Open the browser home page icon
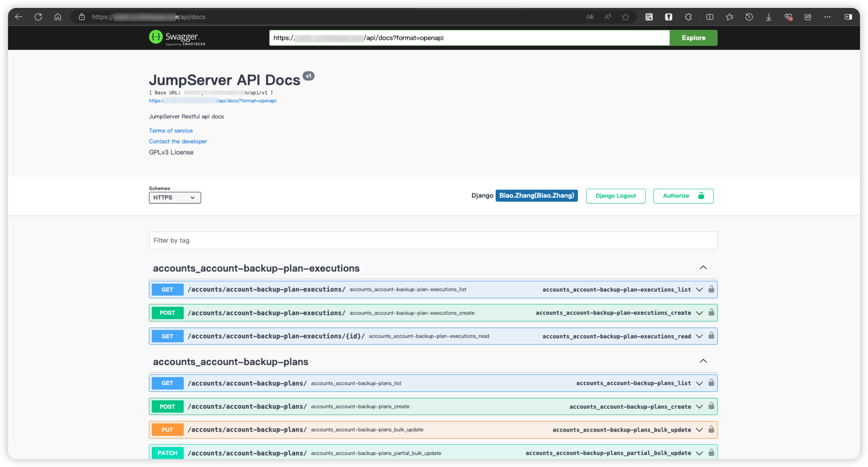This screenshot has height=467, width=868. point(58,17)
